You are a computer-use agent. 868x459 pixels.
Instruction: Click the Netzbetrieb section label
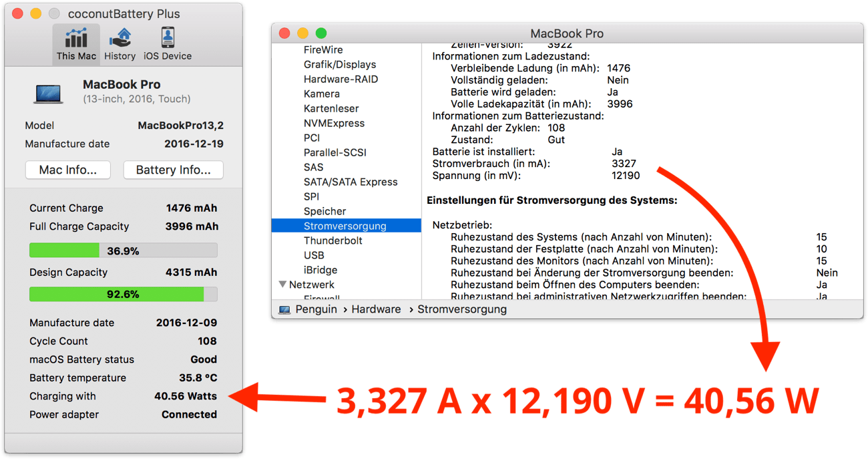tap(462, 225)
